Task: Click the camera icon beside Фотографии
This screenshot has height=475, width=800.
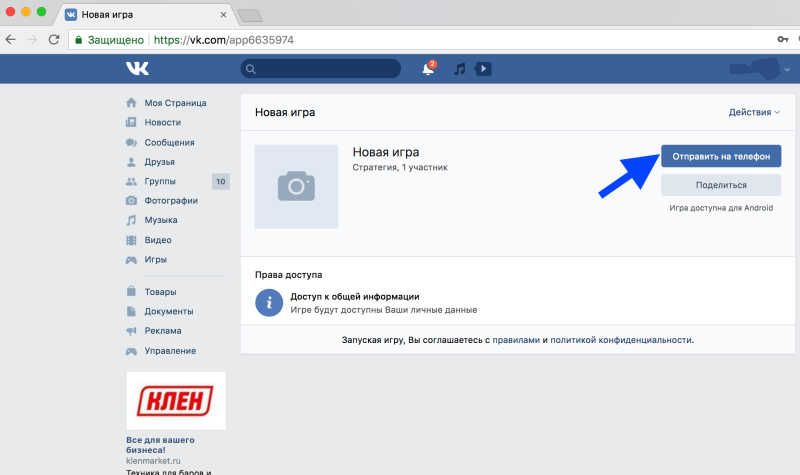Action: 131,201
